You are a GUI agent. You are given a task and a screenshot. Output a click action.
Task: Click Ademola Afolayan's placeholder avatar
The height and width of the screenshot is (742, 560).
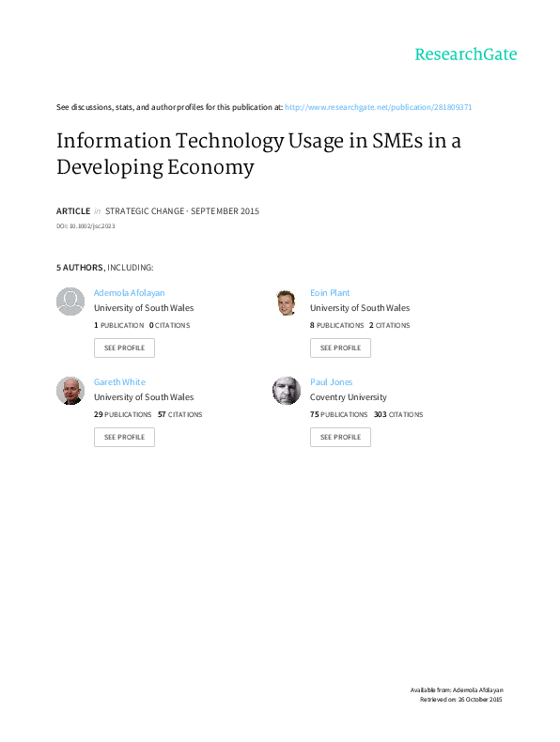70,301
